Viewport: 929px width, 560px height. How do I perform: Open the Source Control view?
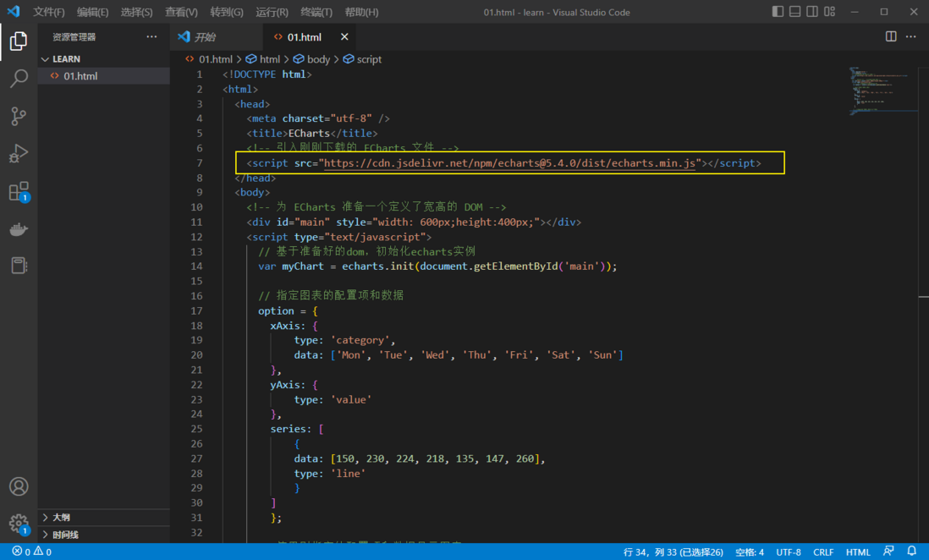19,116
